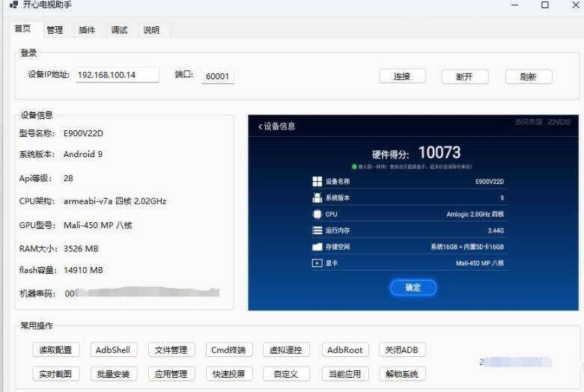This screenshot has height=392, width=584.
Task: Click the 3.44G memory value in the preview
Action: coord(496,230)
